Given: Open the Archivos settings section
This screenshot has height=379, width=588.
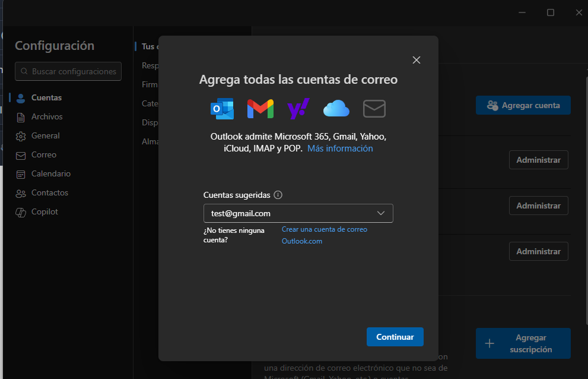Looking at the screenshot, I should pos(47,117).
